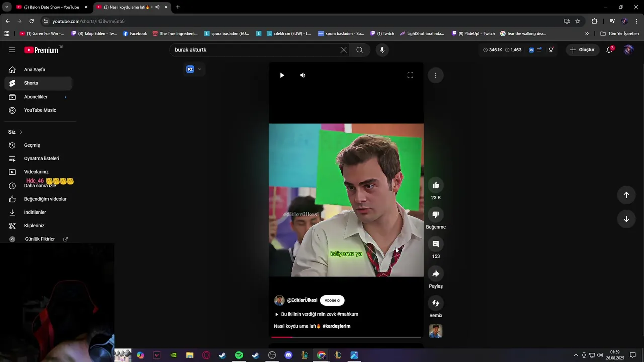Image resolution: width=644 pixels, height=362 pixels.
Task: Clear the search text with X icon
Action: [x=344, y=50]
